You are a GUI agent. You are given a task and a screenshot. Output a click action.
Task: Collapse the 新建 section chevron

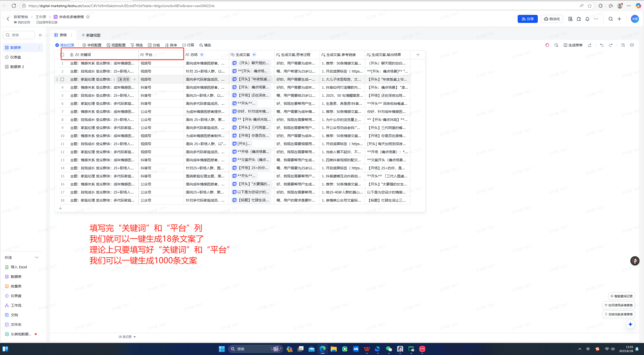(x=37, y=257)
